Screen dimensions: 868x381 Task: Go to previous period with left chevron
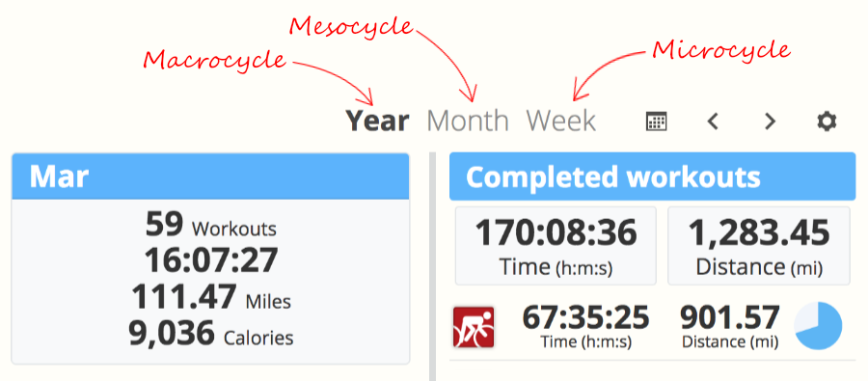[713, 122]
